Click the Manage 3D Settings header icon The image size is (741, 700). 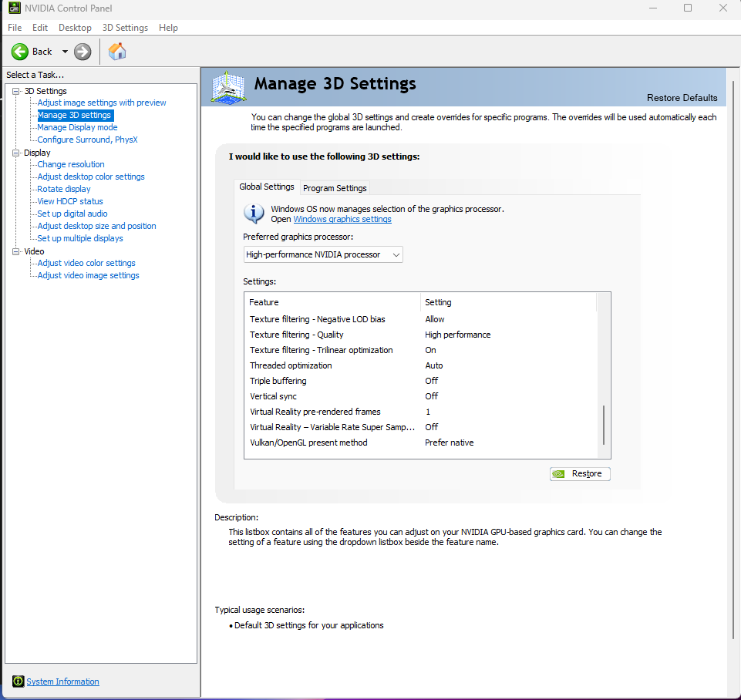tap(229, 87)
